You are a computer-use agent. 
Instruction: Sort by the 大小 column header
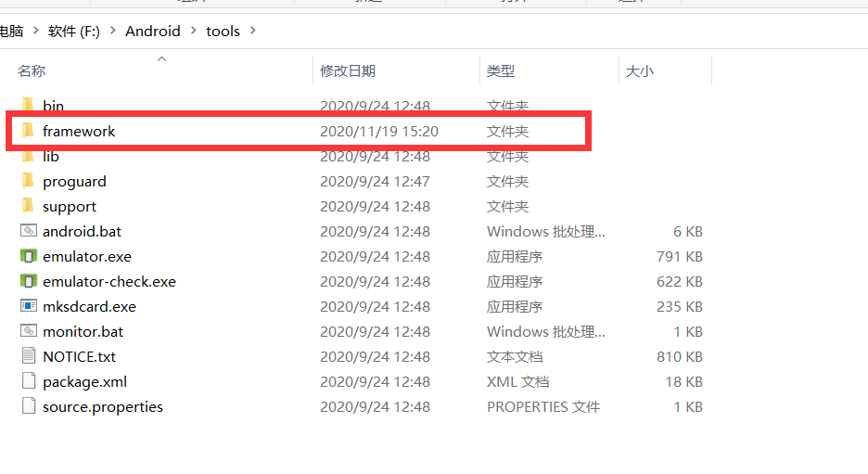point(639,70)
